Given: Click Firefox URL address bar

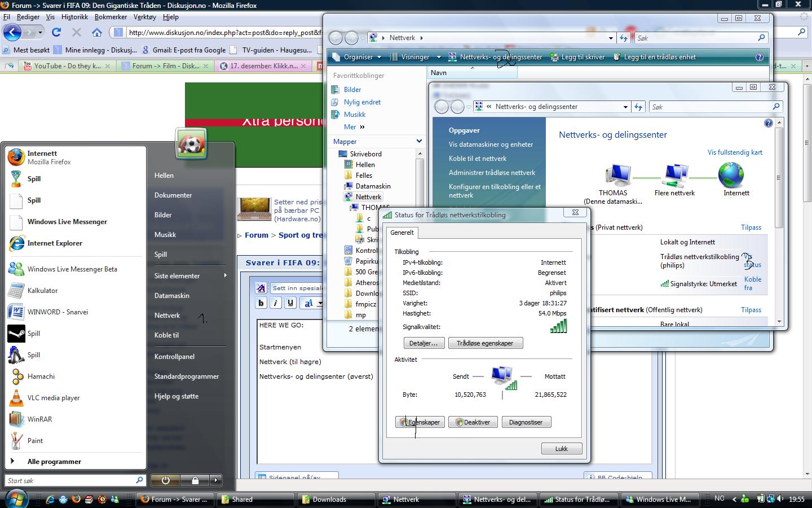Looking at the screenshot, I should tap(226, 32).
